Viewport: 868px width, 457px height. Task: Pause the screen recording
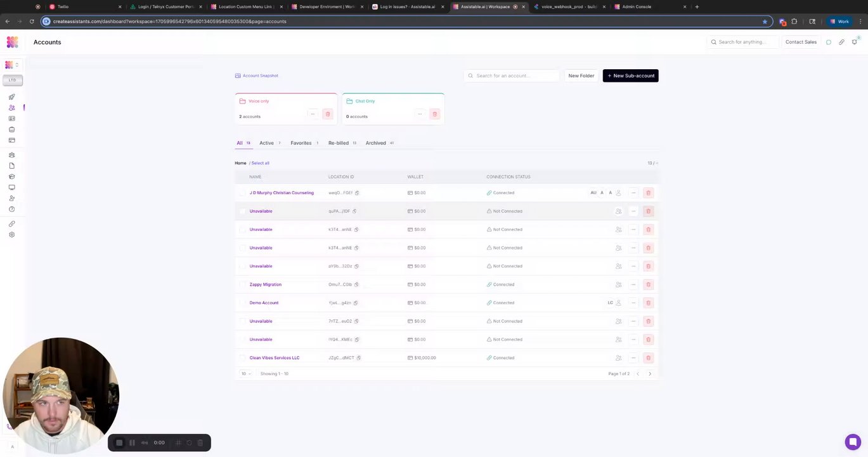132,442
